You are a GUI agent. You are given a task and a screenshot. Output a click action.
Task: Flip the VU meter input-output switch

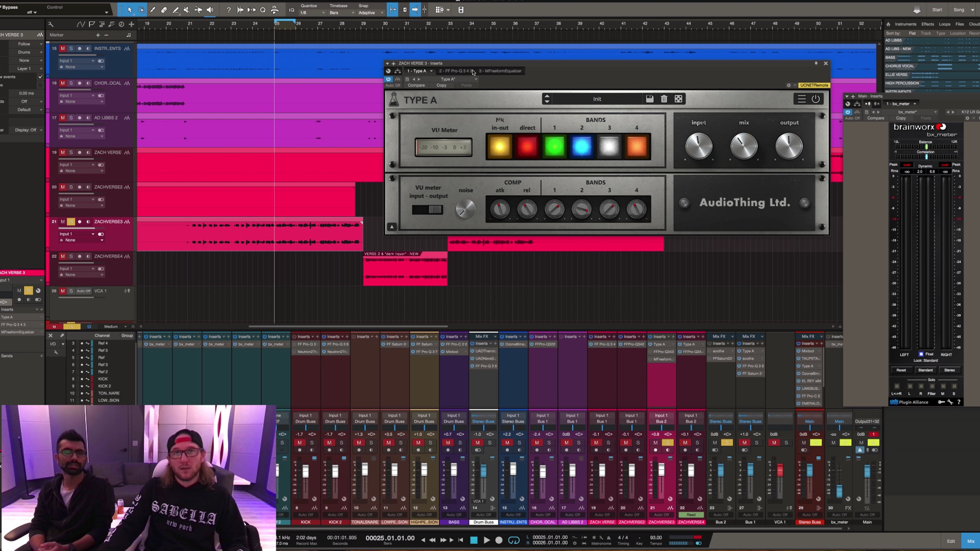427,210
